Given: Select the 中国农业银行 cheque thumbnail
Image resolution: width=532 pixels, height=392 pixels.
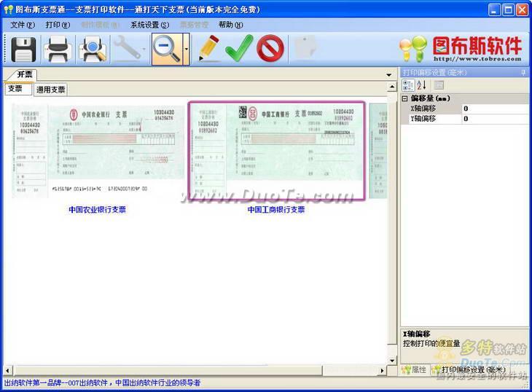Looking at the screenshot, I should 98,151.
